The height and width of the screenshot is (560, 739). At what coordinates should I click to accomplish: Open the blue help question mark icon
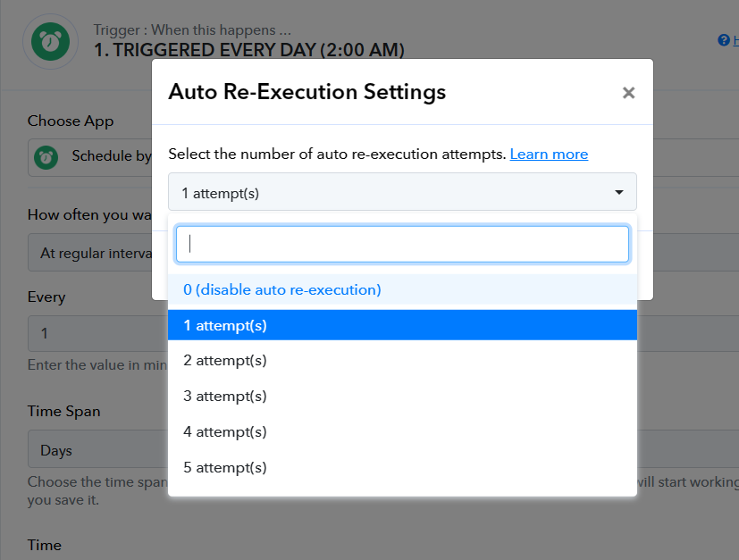click(724, 40)
